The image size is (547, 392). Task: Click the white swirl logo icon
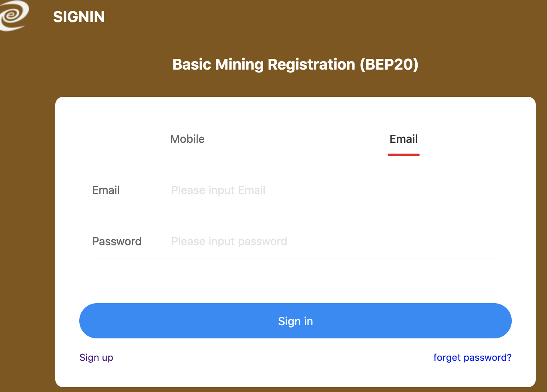[14, 15]
